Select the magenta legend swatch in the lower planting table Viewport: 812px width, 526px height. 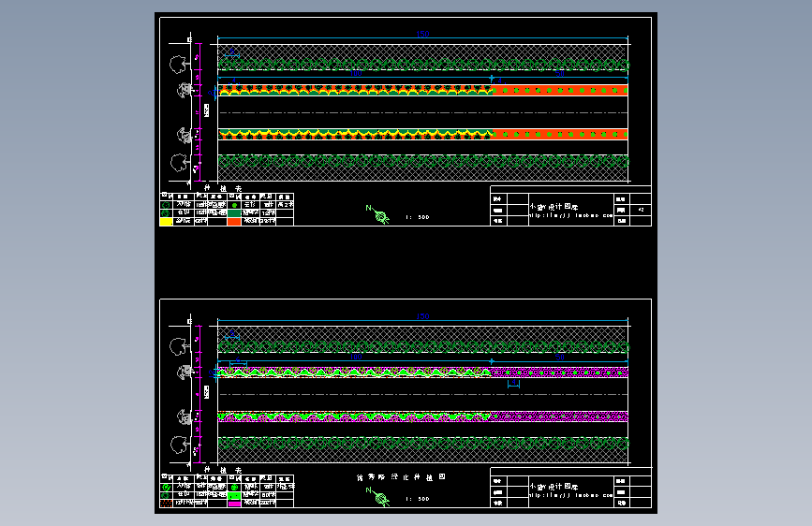(234, 504)
